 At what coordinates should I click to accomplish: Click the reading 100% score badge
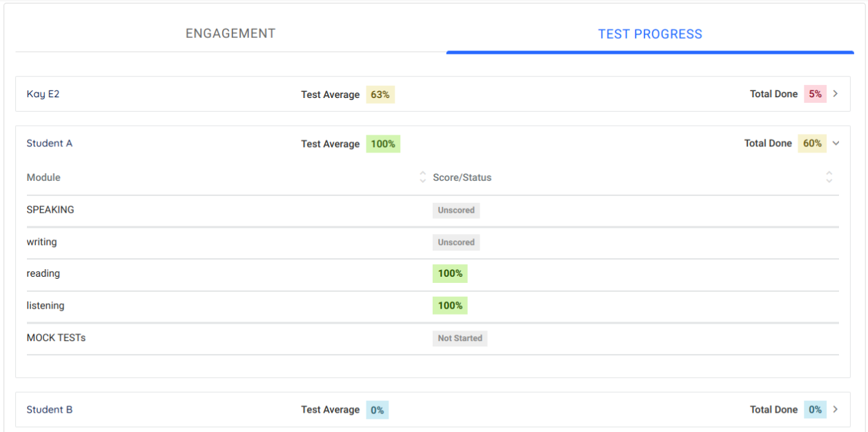point(450,274)
